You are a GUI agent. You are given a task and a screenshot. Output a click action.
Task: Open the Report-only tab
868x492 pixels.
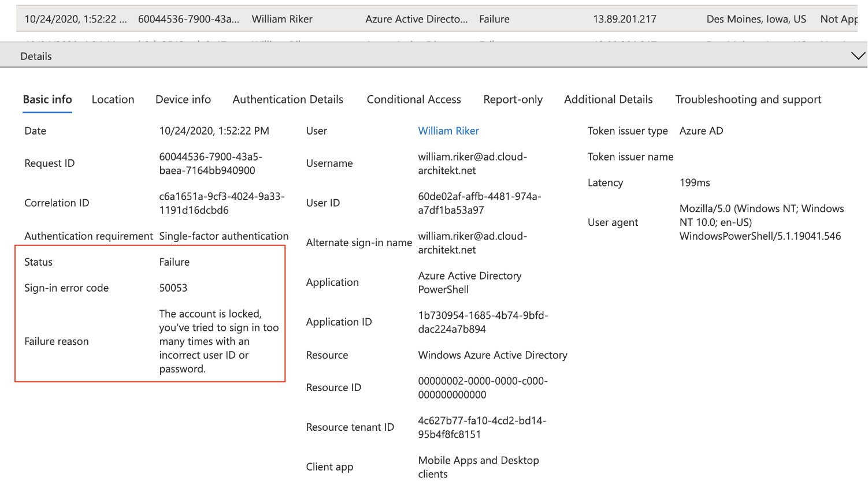point(513,99)
